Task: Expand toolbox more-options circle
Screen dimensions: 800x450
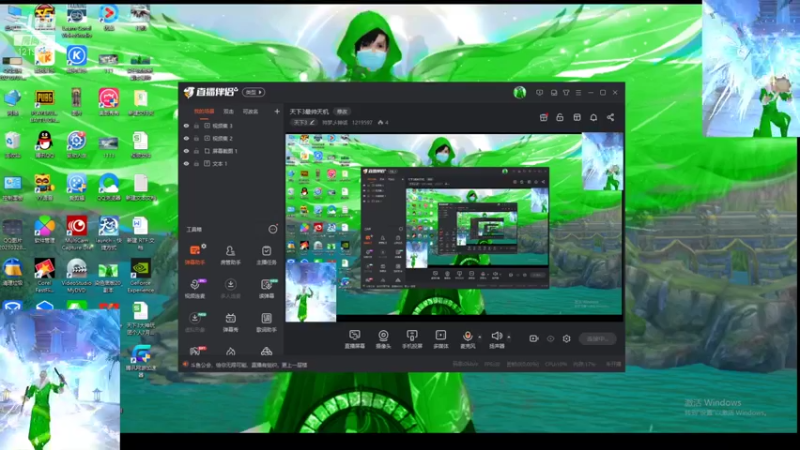Action: [273, 230]
